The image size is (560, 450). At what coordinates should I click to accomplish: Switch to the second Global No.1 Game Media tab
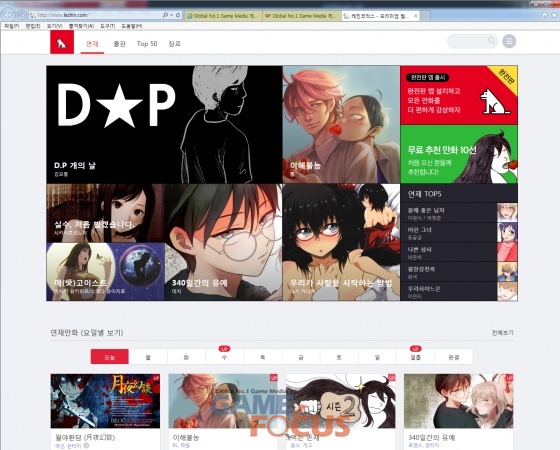[302, 16]
